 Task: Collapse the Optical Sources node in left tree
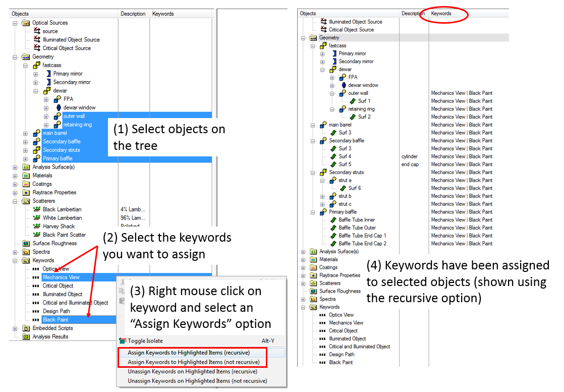15,23
